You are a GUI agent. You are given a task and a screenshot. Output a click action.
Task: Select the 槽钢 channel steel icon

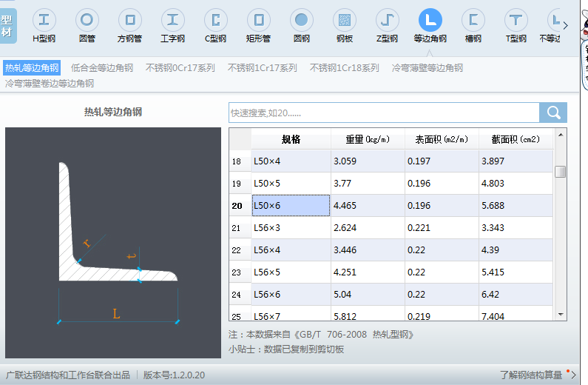pyautogui.click(x=473, y=20)
